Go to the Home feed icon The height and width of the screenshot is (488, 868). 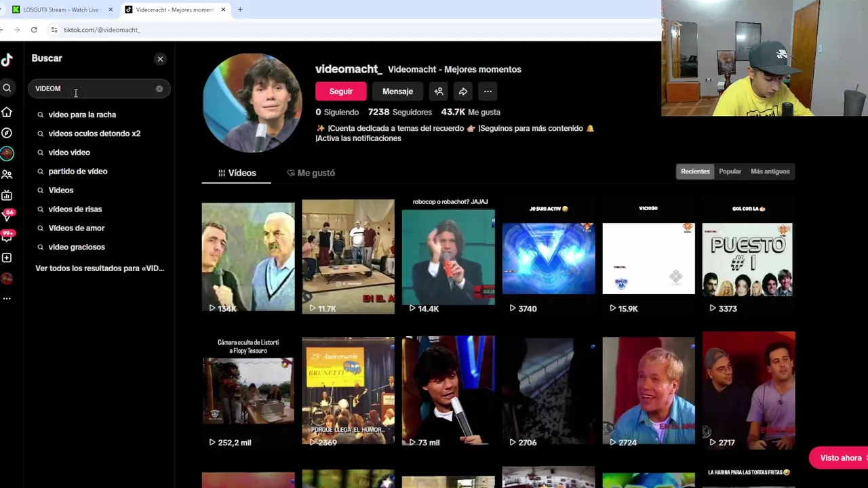[x=7, y=112]
